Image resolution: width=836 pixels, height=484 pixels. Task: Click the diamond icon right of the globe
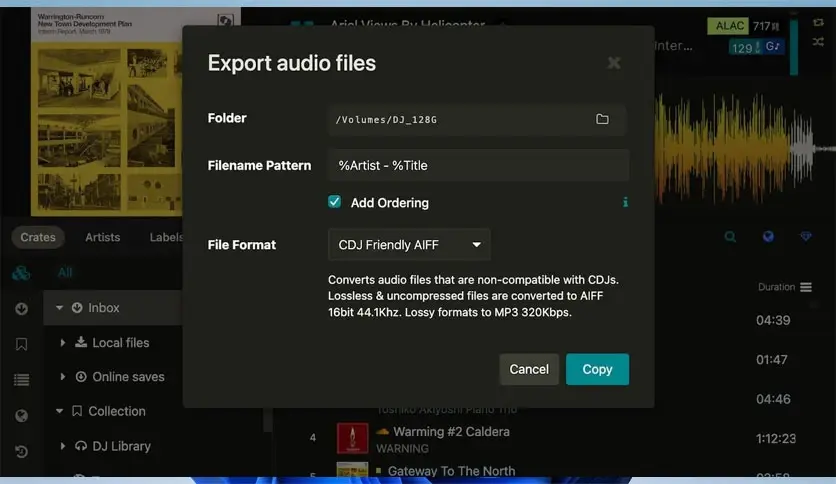click(806, 237)
